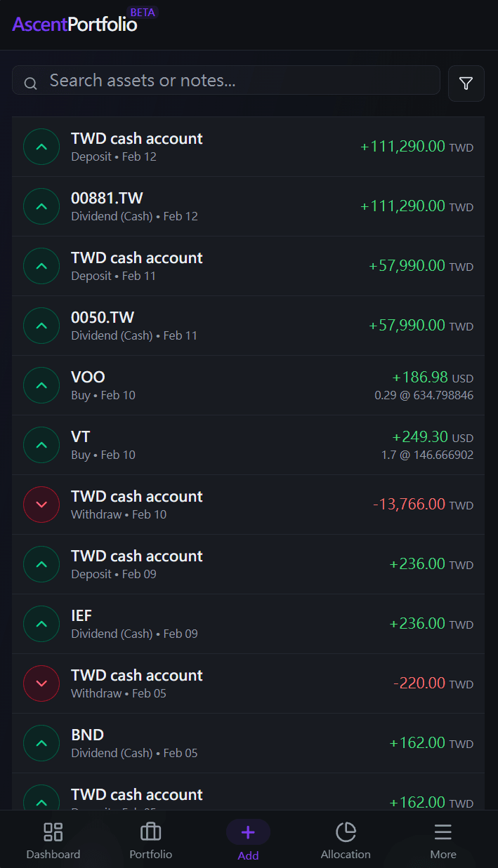Viewport: 498px width, 868px height.
Task: Click the magnifier icon in search bar
Action: click(30, 84)
